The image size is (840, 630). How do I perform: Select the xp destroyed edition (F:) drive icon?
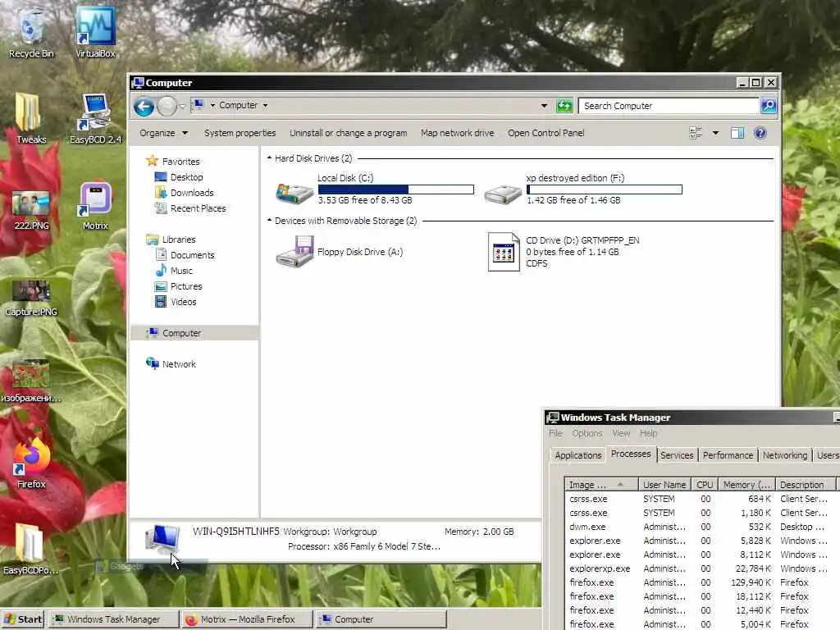click(503, 193)
